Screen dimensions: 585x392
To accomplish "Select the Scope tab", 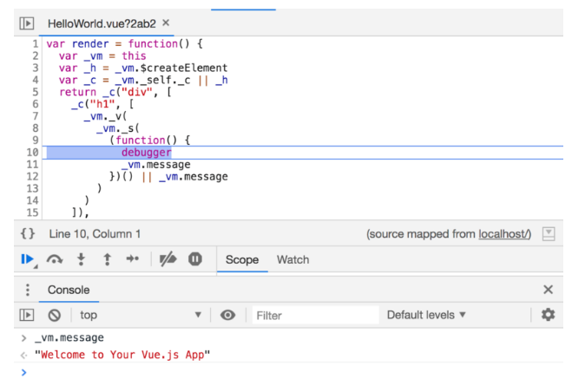I will [x=242, y=259].
